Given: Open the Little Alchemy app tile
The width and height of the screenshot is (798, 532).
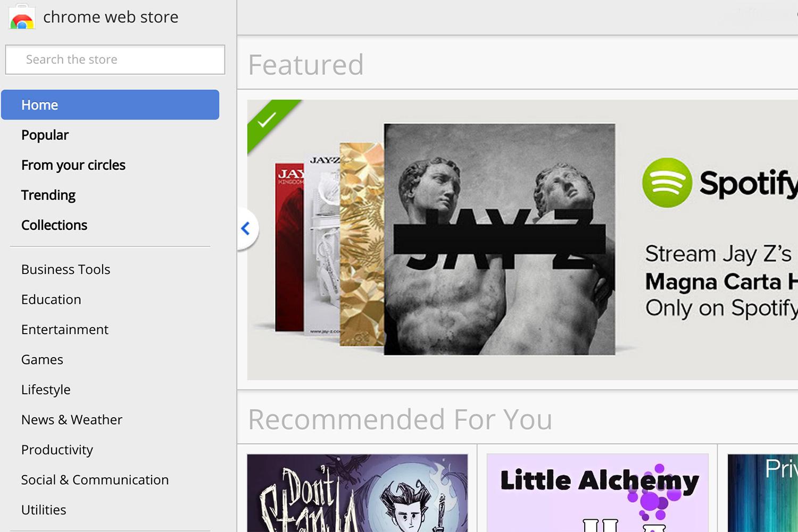Looking at the screenshot, I should tap(597, 493).
